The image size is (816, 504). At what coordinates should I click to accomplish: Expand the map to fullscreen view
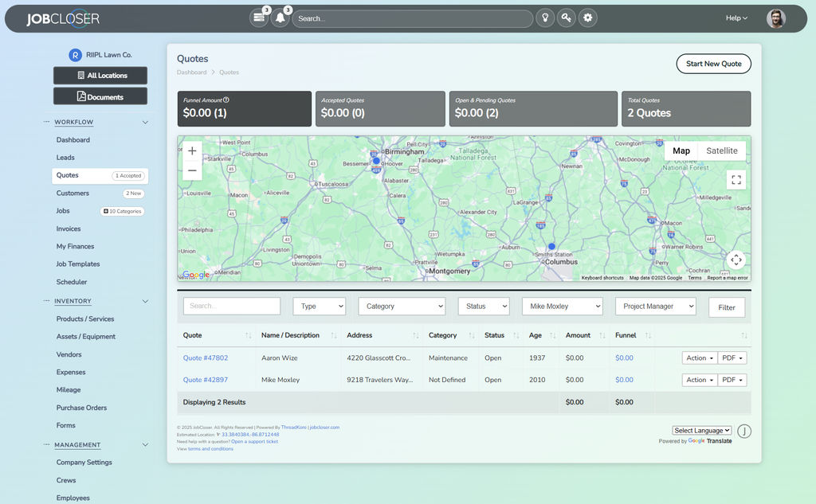pyautogui.click(x=736, y=180)
